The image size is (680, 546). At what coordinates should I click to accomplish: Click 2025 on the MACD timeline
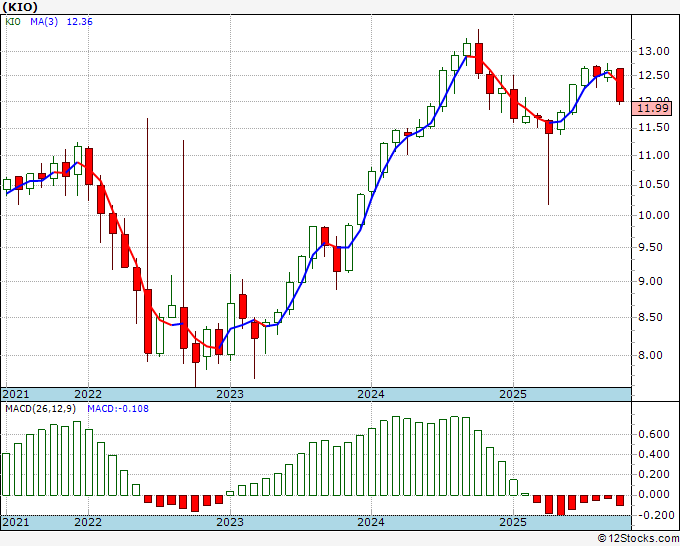[513, 522]
